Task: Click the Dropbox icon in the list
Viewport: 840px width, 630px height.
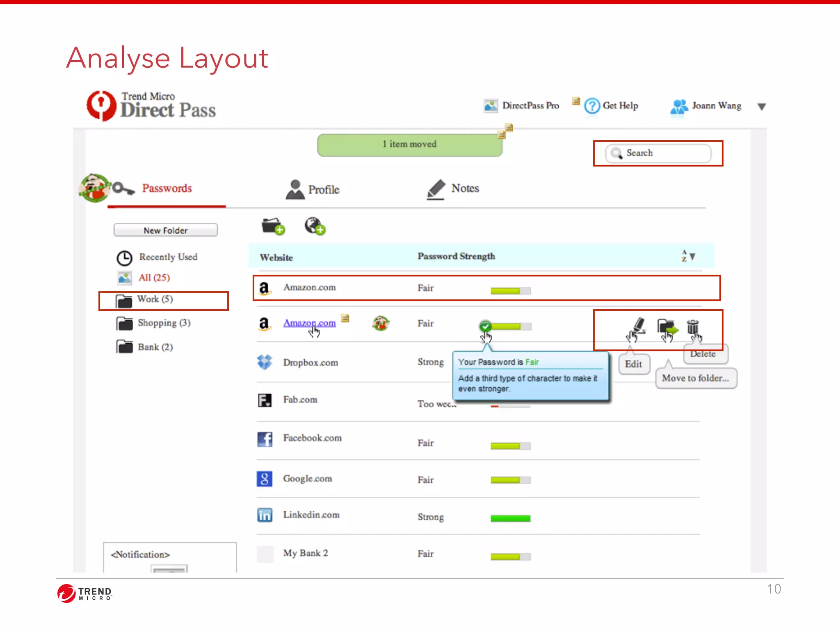Action: click(265, 362)
